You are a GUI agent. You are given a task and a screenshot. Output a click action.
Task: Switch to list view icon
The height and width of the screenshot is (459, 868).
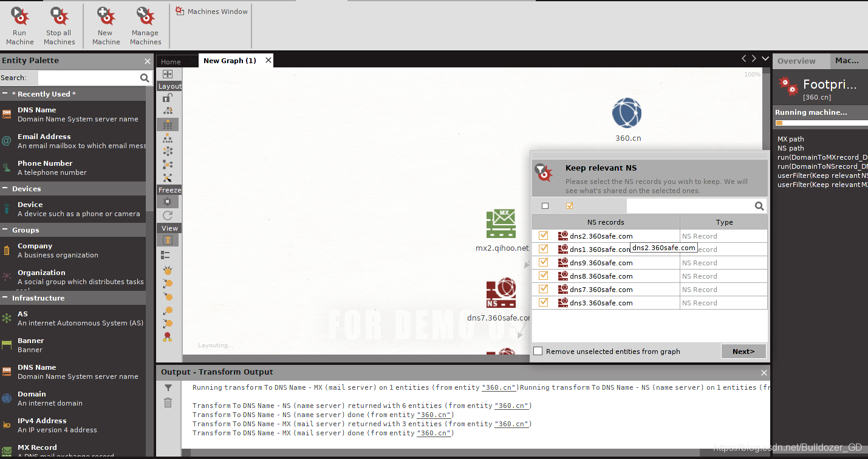pyautogui.click(x=166, y=255)
